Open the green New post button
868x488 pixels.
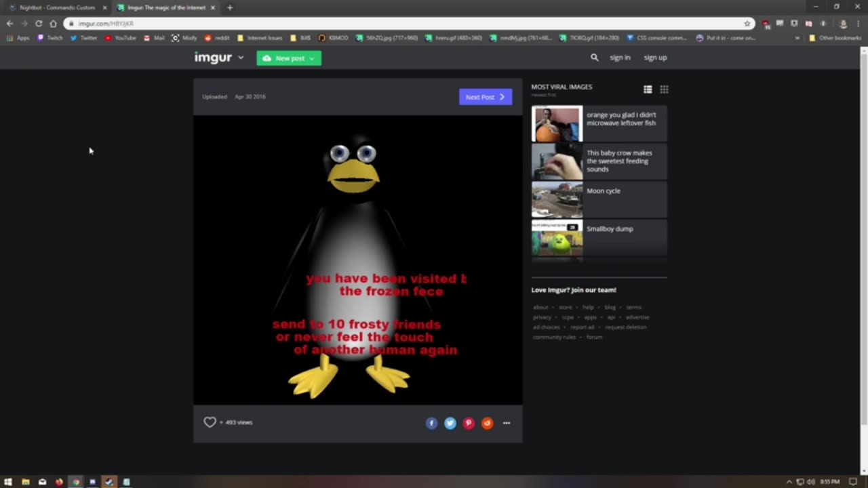coord(289,58)
